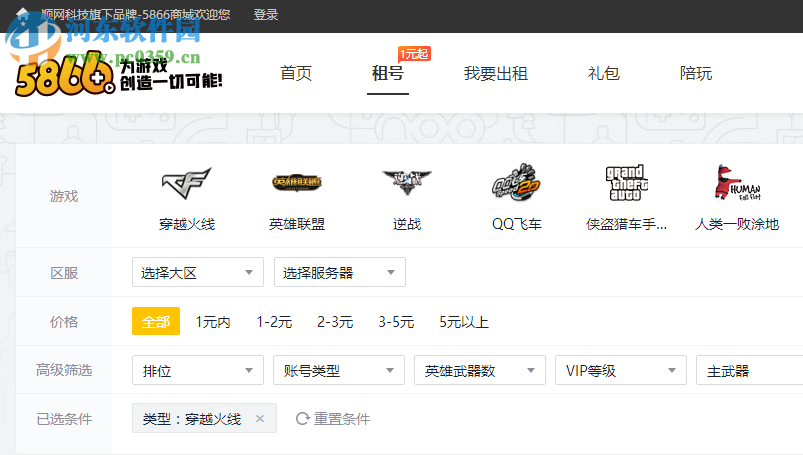This screenshot has height=455, width=803.
Task: Filter price by 1元内
Action: pyautogui.click(x=213, y=322)
